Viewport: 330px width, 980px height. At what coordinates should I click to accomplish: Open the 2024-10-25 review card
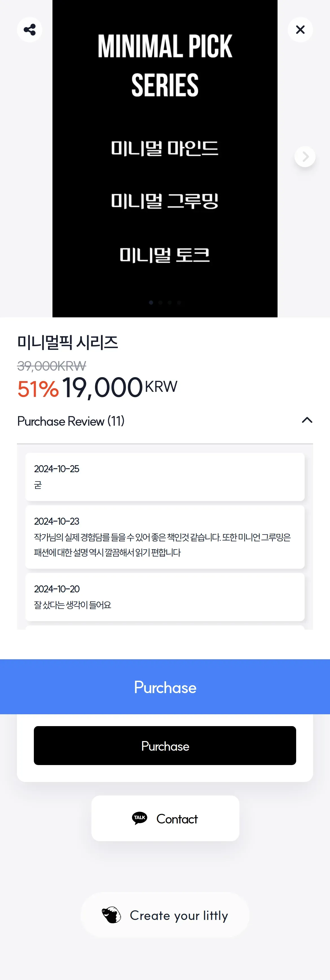(165, 477)
